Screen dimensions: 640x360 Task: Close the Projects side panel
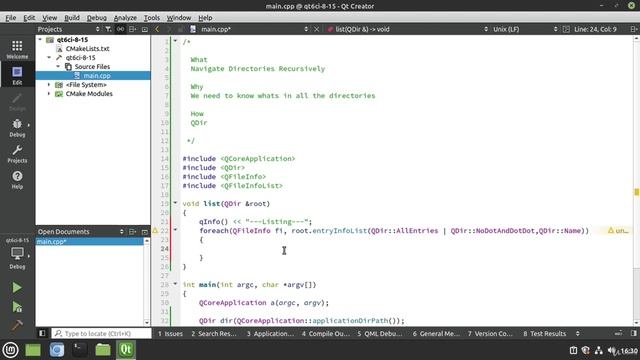(x=144, y=29)
